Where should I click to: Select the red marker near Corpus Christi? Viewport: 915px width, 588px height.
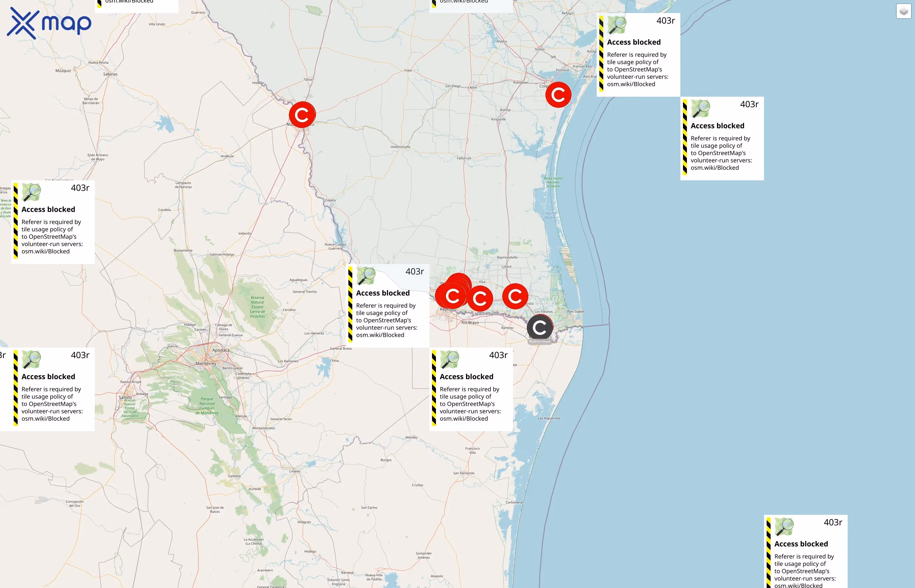[x=558, y=95]
